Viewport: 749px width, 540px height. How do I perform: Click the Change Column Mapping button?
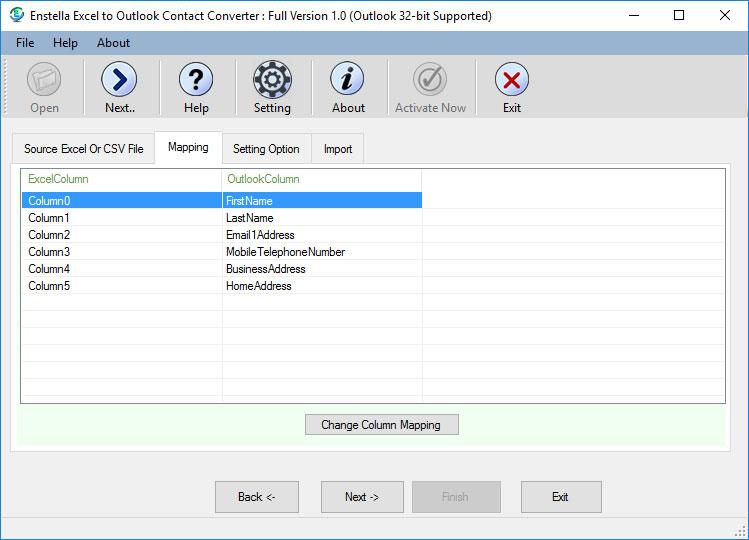click(x=381, y=425)
